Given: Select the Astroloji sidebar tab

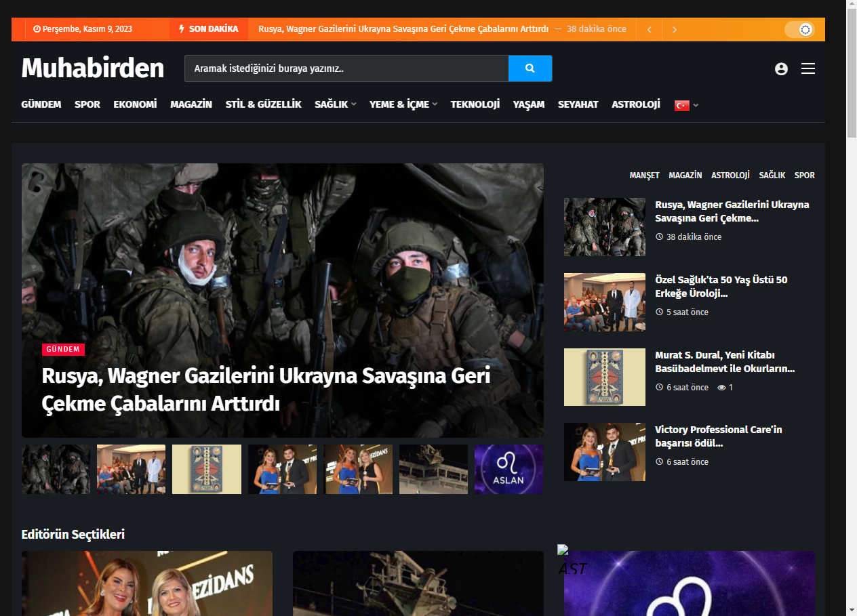Looking at the screenshot, I should pos(730,176).
